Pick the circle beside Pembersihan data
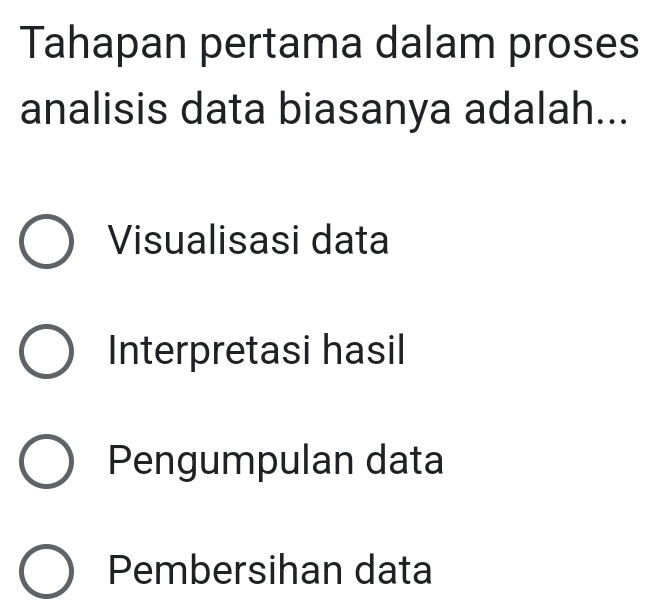664x614 pixels. click(x=46, y=573)
